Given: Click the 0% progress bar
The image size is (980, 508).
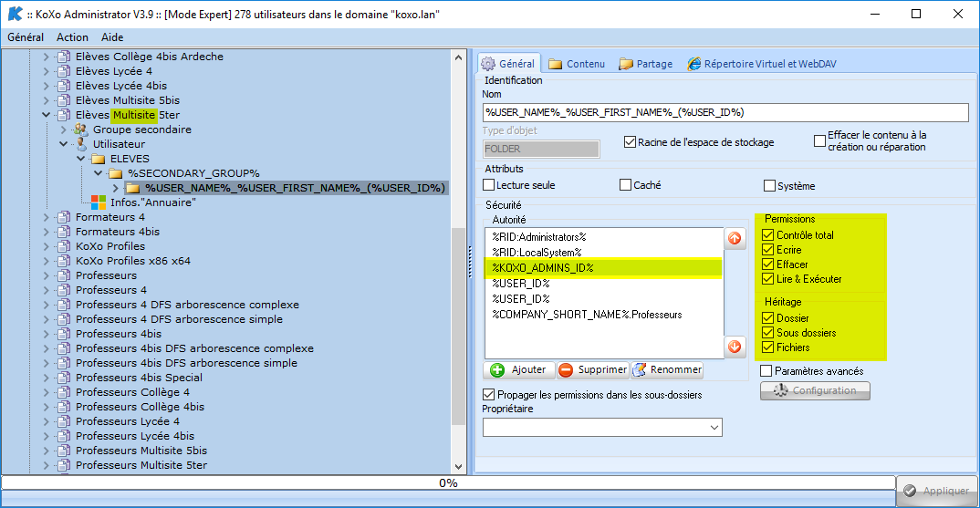Looking at the screenshot, I should pos(448,483).
